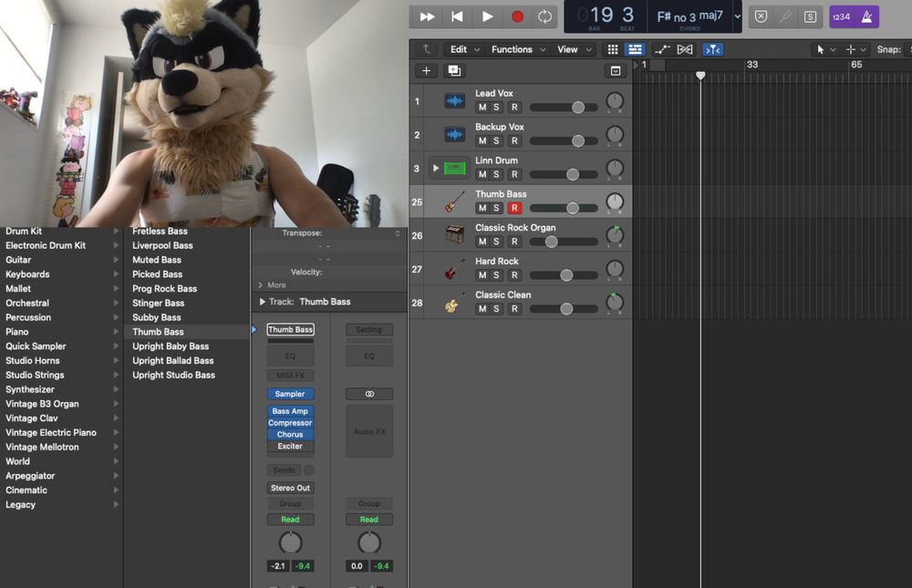Open the Sampler instrument plugin
Viewport: 912px width, 588px height.
tap(290, 394)
